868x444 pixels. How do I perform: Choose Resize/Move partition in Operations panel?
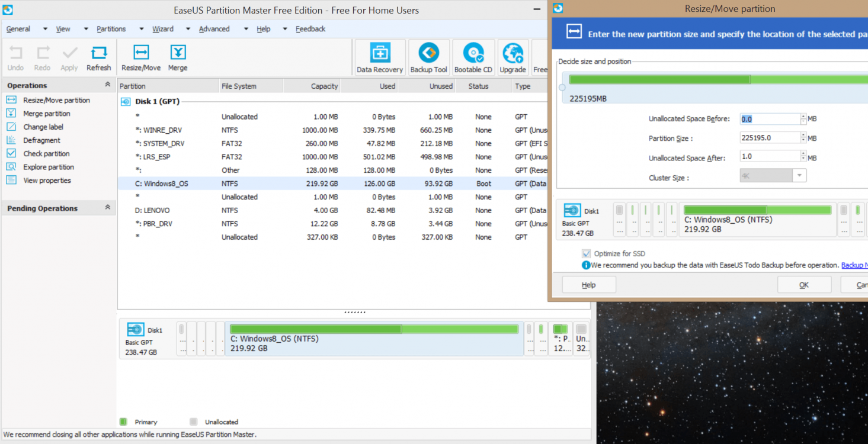[56, 100]
